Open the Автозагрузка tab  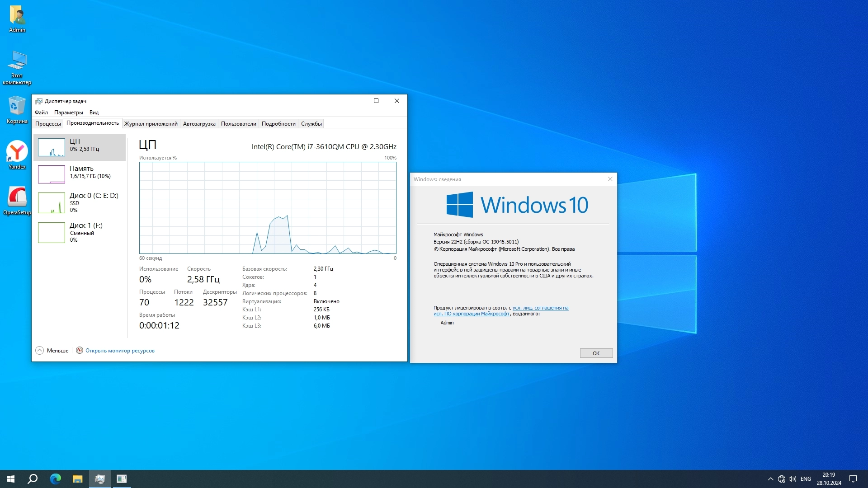[199, 124]
